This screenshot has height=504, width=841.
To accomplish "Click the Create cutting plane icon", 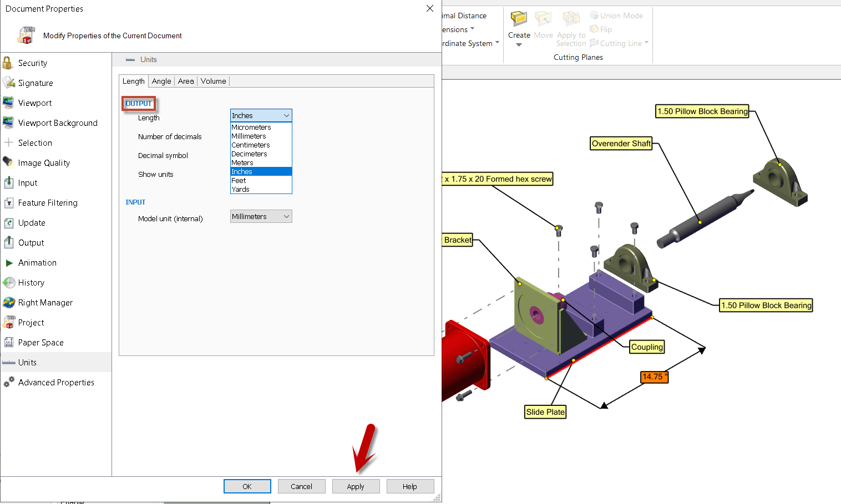I will tap(519, 19).
